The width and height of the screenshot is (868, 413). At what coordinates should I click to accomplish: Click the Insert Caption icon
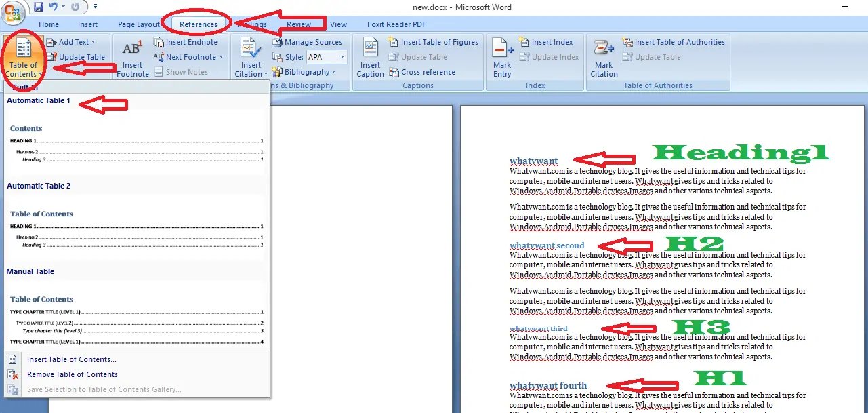coord(370,49)
